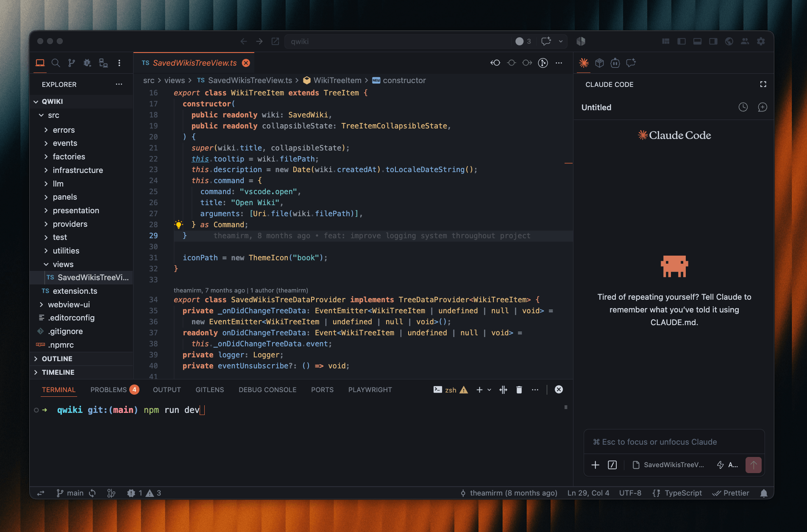
Task: Open the customize layout icon
Action: [x=665, y=41]
